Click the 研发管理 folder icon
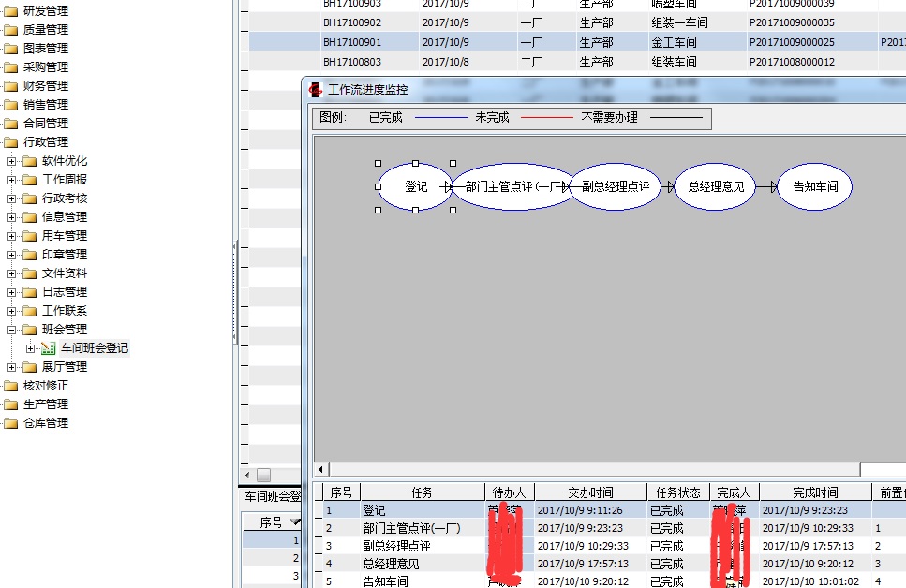This screenshot has height=588, width=906. pos(10,11)
